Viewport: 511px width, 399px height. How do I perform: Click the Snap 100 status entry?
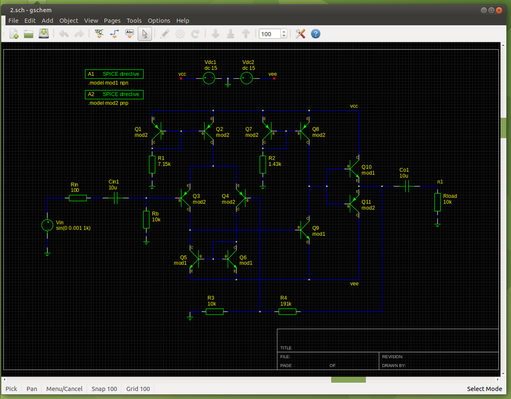[x=104, y=389]
